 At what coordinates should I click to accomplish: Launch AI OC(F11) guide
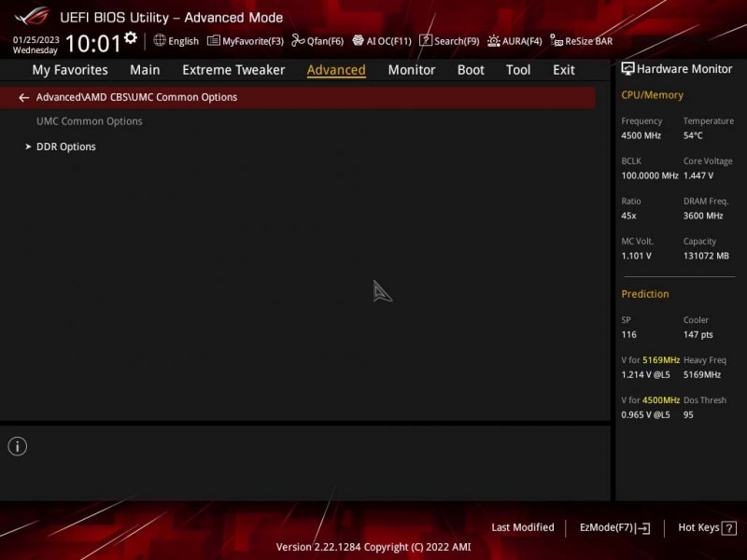[x=382, y=41]
